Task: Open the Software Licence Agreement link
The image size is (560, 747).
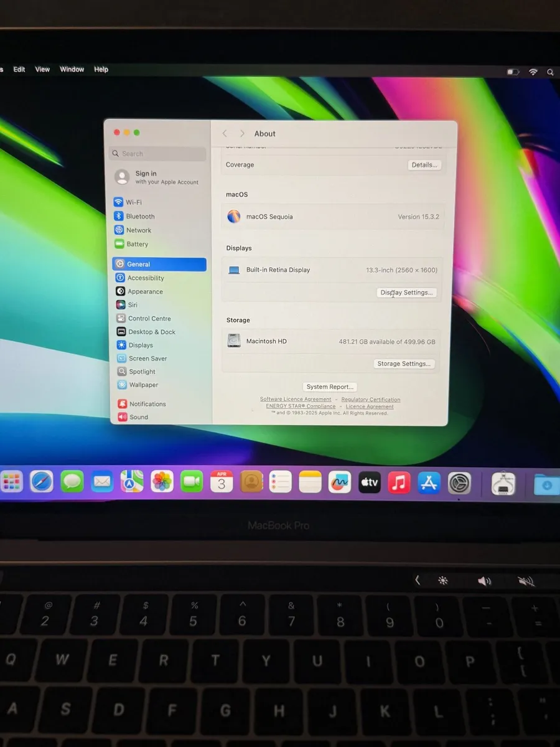Action: point(296,400)
